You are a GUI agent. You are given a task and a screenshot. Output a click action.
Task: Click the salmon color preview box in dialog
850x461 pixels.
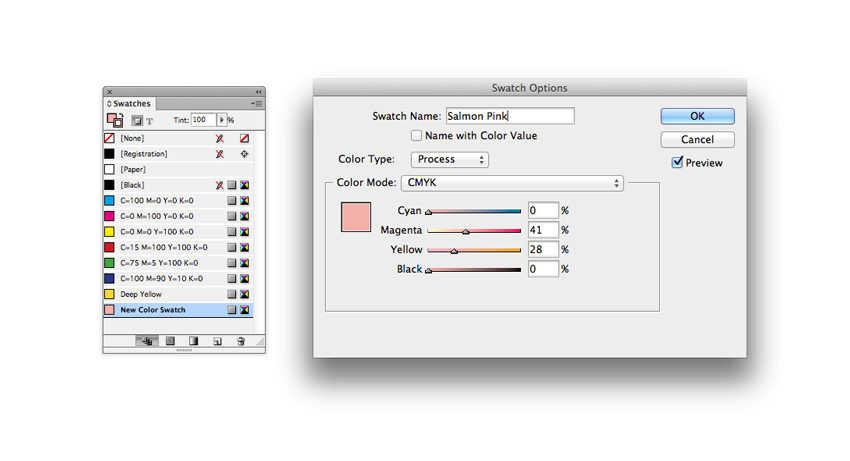[356, 217]
